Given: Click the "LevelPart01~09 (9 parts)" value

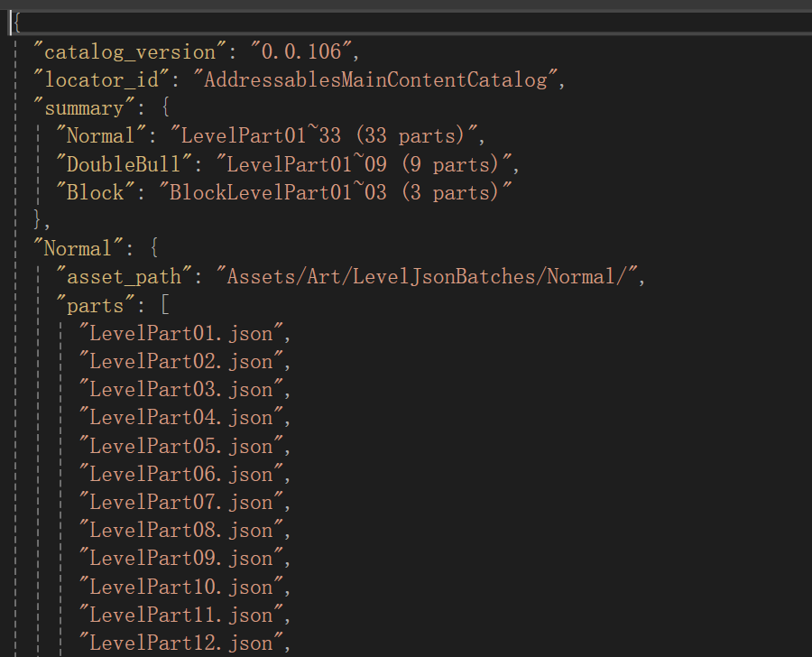Looking at the screenshot, I should pyautogui.click(x=364, y=164).
